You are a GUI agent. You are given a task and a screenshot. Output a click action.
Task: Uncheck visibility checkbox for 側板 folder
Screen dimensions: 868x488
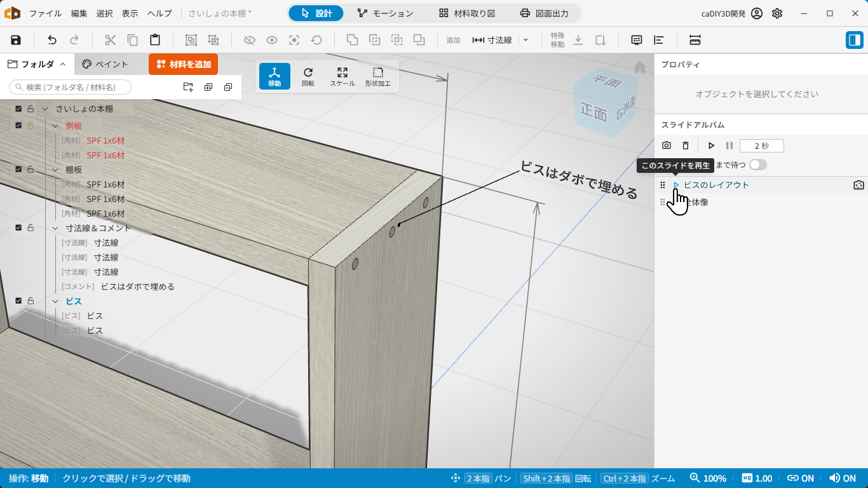(19, 126)
